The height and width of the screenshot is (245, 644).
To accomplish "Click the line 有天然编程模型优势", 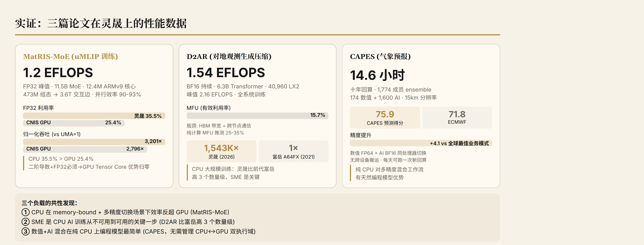I will point(379,177).
